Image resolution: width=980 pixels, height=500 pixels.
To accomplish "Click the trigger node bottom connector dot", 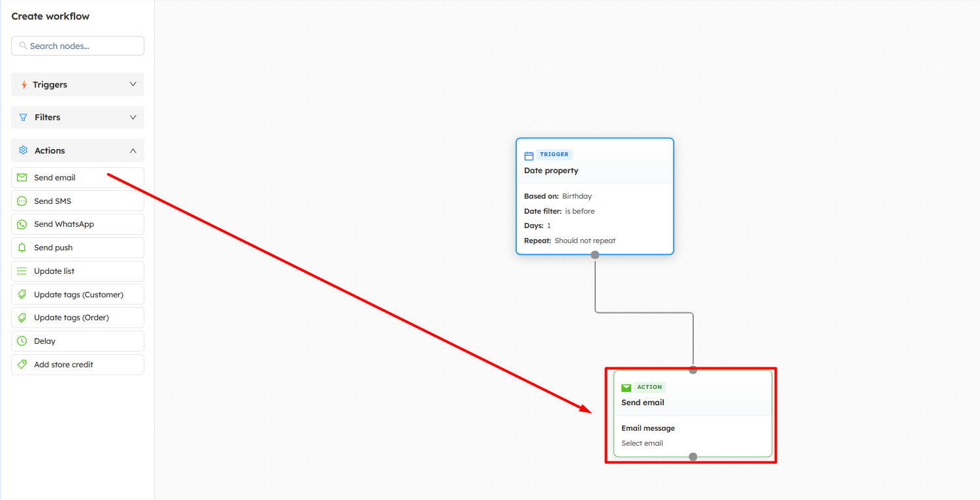I will tap(595, 255).
